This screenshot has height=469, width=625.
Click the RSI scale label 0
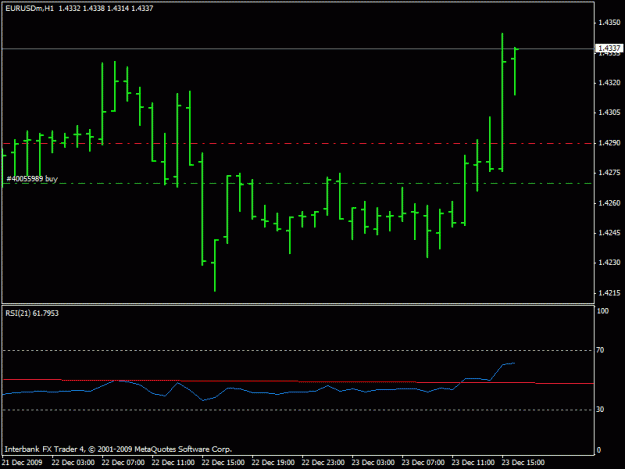pos(599,450)
